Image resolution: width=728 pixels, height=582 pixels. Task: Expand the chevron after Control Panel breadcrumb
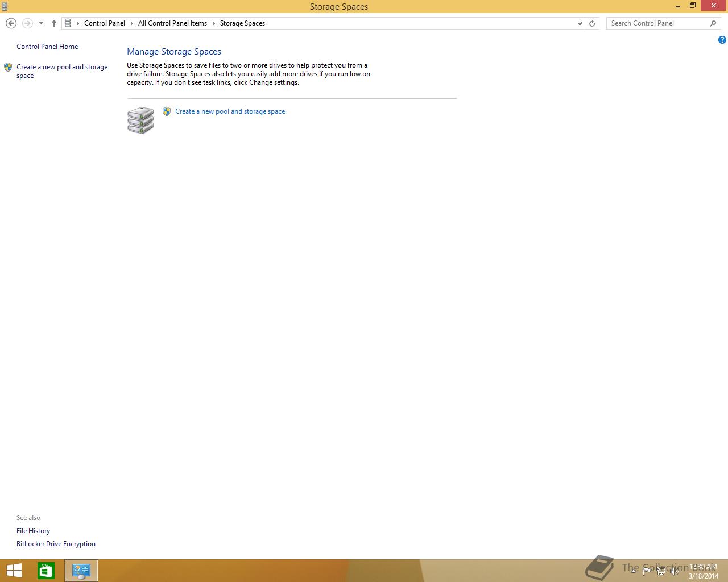click(x=132, y=23)
